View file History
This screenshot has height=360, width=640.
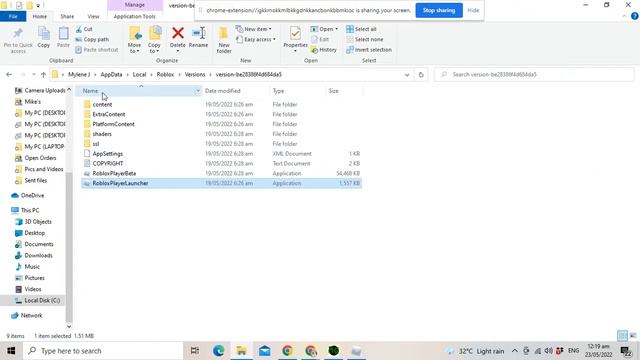[324, 50]
